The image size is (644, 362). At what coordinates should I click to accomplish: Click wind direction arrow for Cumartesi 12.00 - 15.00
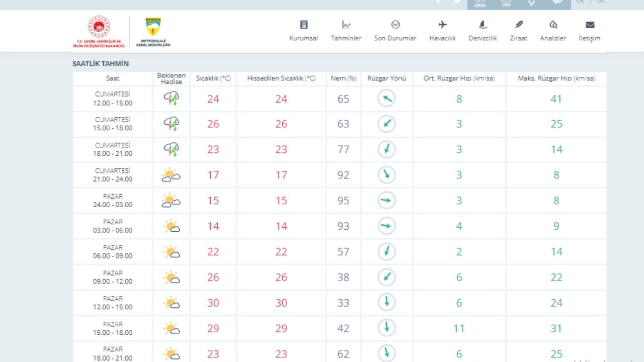pyautogui.click(x=386, y=99)
